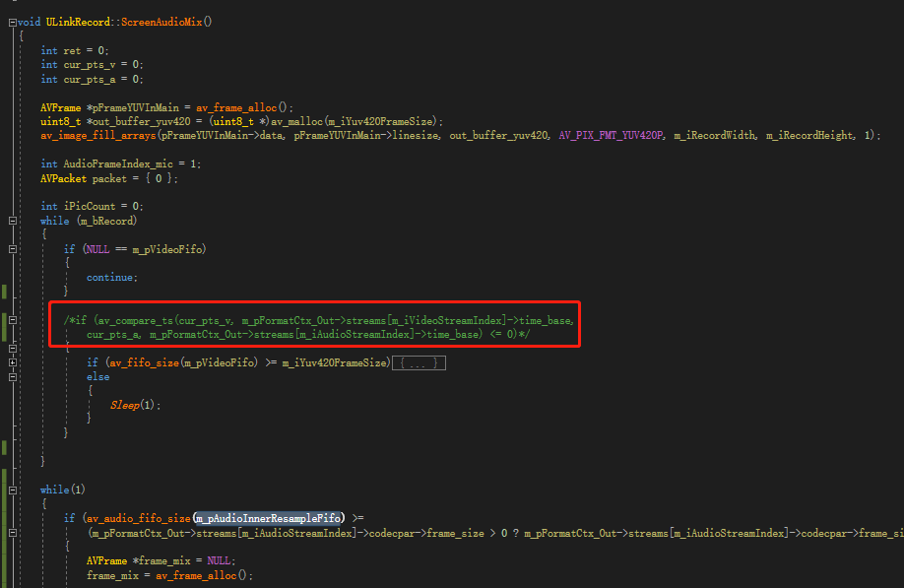Collapse the ScreenAudioMix function fold marker

13,23
